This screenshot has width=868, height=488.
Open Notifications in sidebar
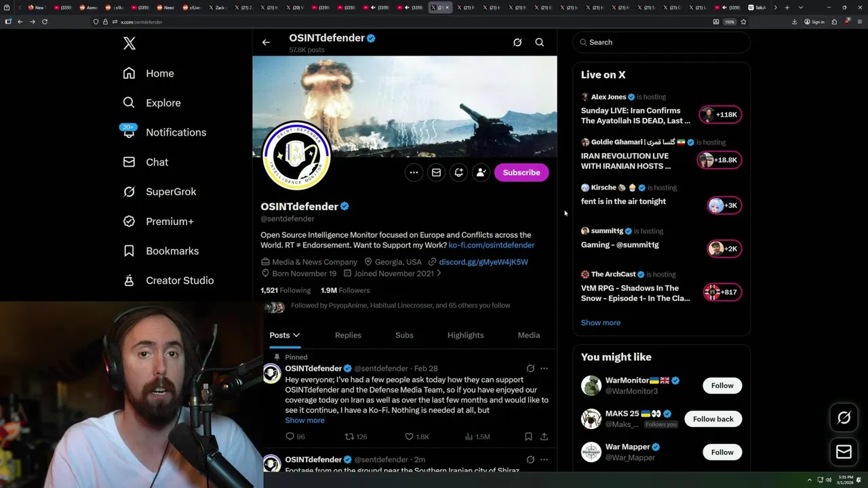pos(164,132)
